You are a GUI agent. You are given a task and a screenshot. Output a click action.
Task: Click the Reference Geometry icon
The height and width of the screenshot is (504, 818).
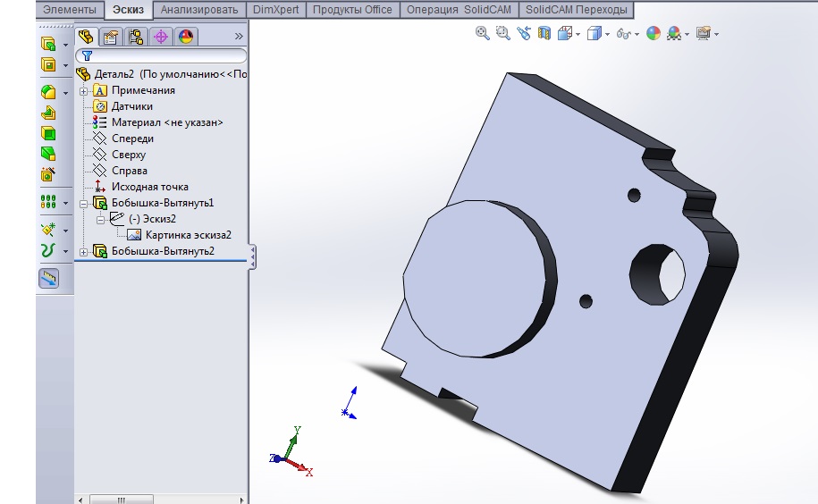click(x=48, y=230)
